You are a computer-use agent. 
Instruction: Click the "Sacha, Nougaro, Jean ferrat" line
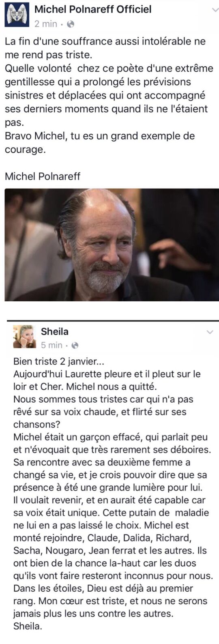(110, 550)
